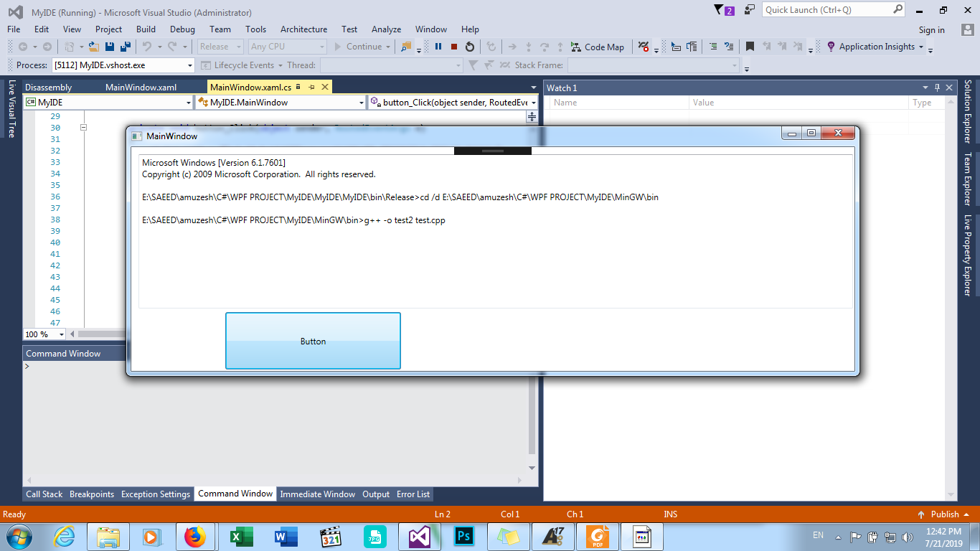Open Photoshop from the taskbar

[x=463, y=537]
